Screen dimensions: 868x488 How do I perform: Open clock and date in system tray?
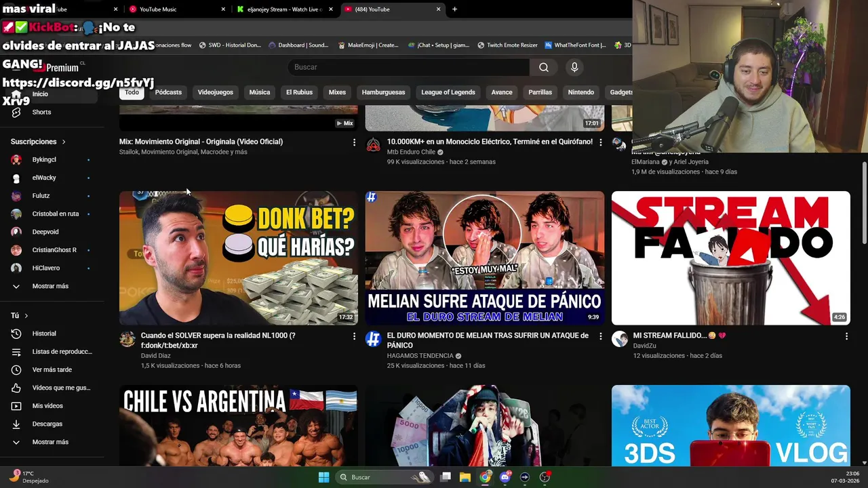click(x=847, y=477)
